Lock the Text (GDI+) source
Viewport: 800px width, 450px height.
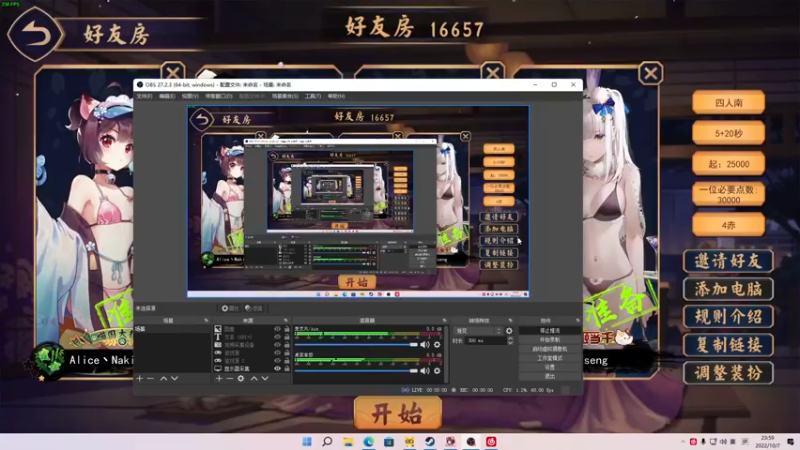[287, 337]
